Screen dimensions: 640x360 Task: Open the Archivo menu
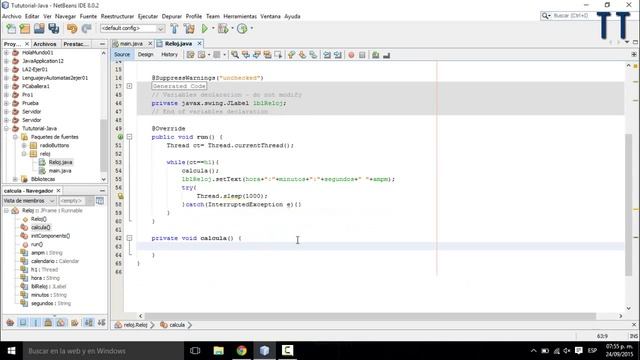[12, 16]
